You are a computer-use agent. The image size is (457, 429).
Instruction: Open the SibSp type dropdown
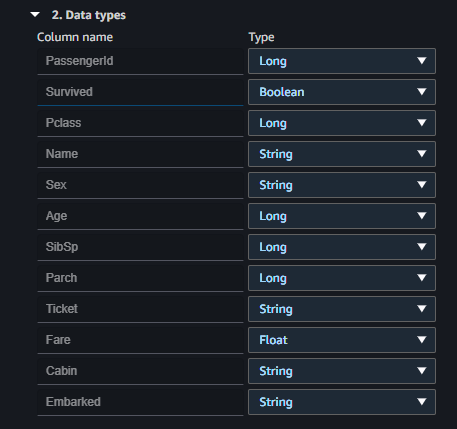[x=342, y=247]
